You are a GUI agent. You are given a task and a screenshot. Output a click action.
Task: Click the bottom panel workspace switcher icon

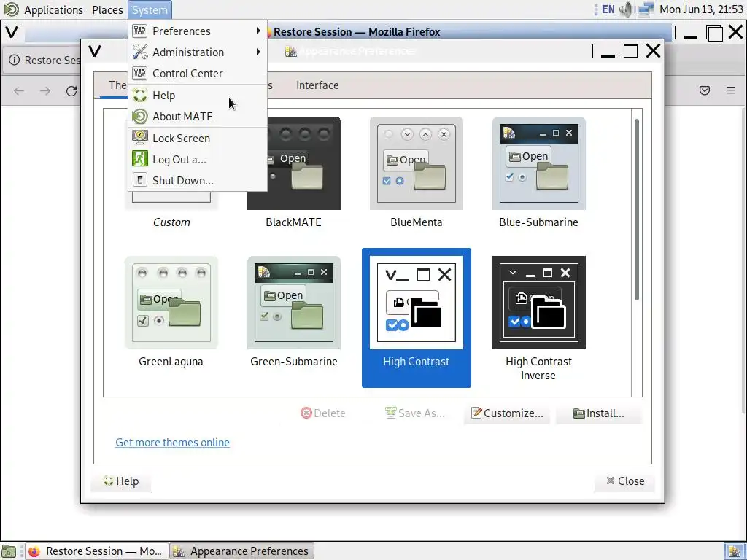click(x=735, y=551)
